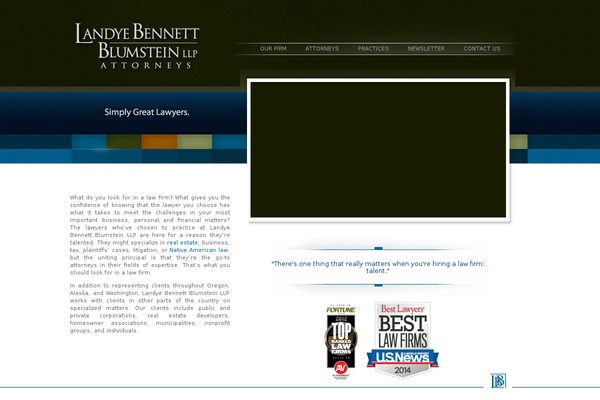Click the paragraph beginning In addition to representing
The height and width of the screenshot is (400, 600).
point(150,308)
